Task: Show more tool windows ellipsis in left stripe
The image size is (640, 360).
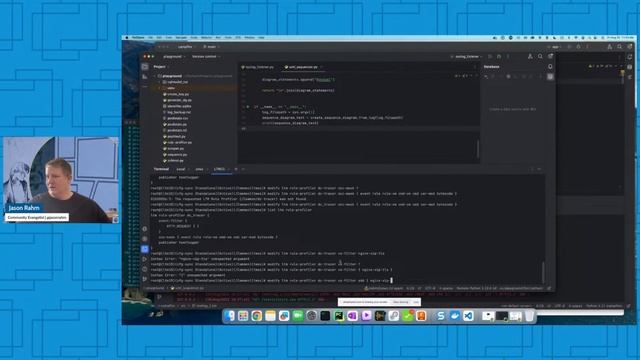Action: click(x=145, y=86)
